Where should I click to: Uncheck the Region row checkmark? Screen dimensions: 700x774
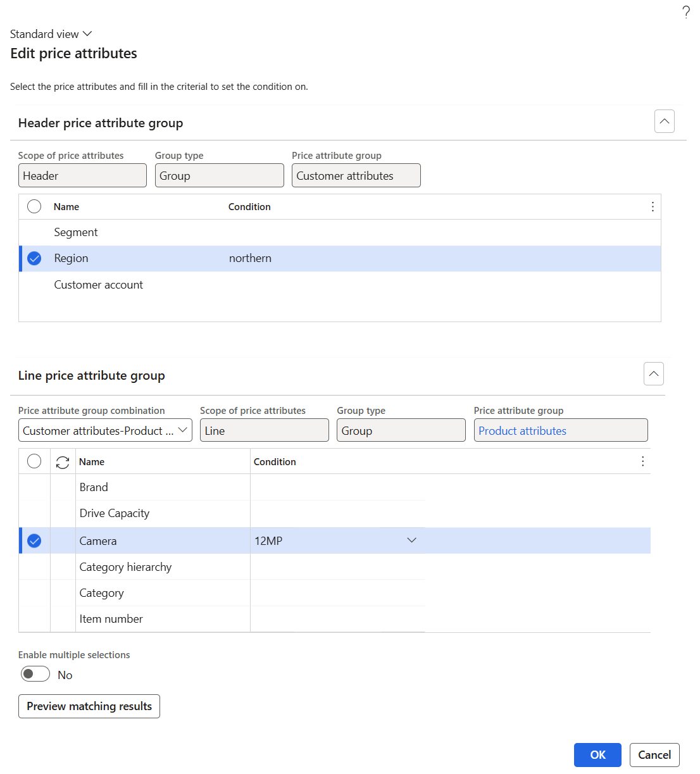(x=34, y=258)
